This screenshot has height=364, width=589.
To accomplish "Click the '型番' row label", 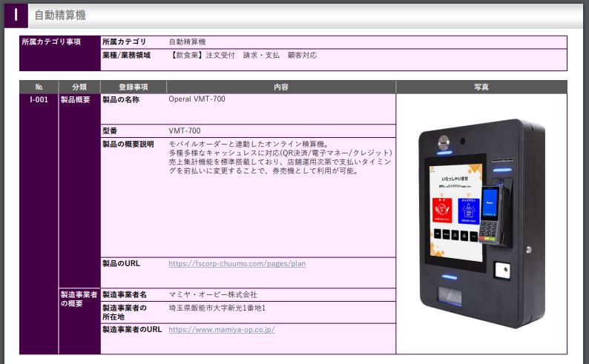I will [x=110, y=130].
